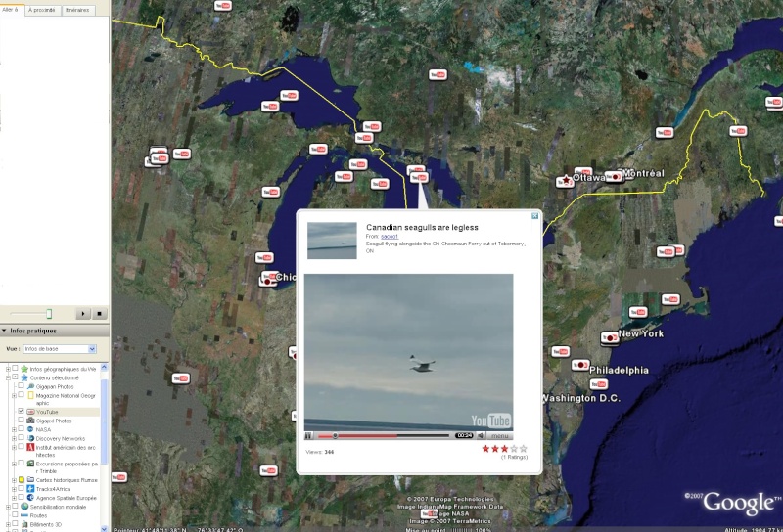Enable the Gigapxl Photos checkbox

click(21, 420)
